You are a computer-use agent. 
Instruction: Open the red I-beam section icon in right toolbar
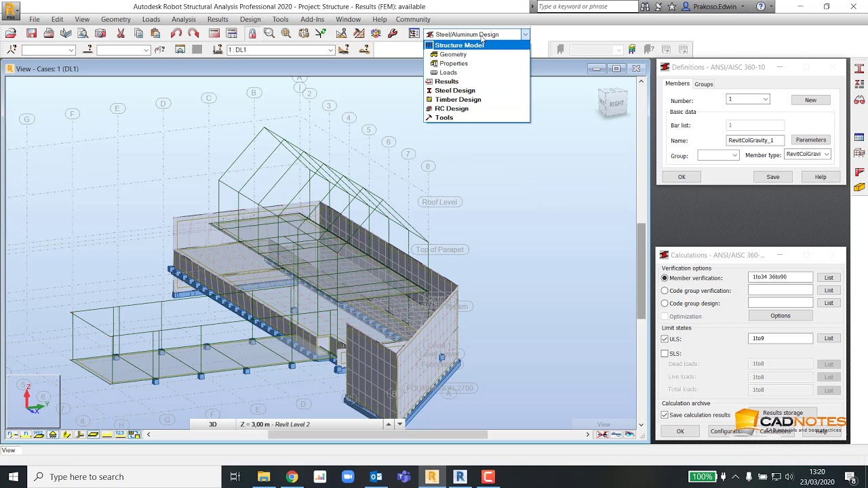(x=859, y=68)
